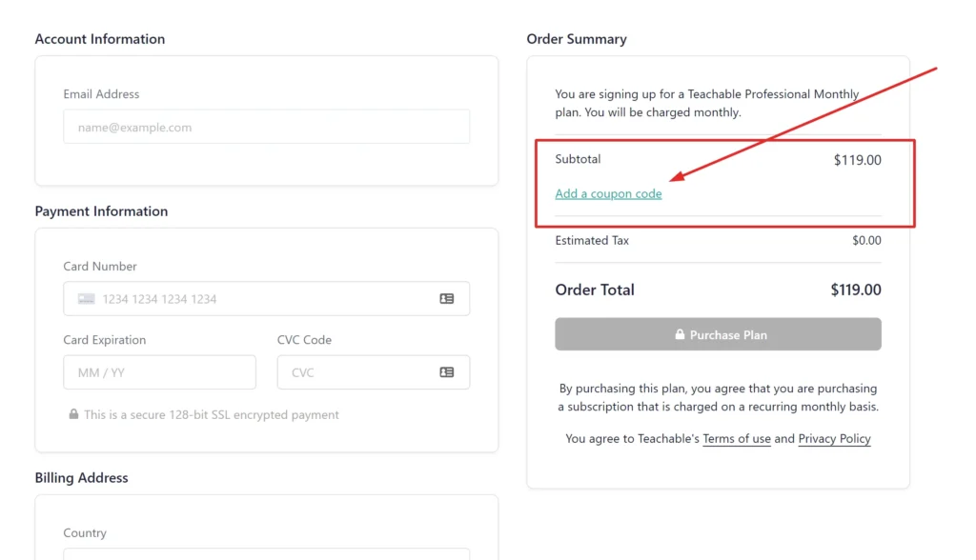Click the padlock icon next to SSL encryption notice

click(x=73, y=414)
